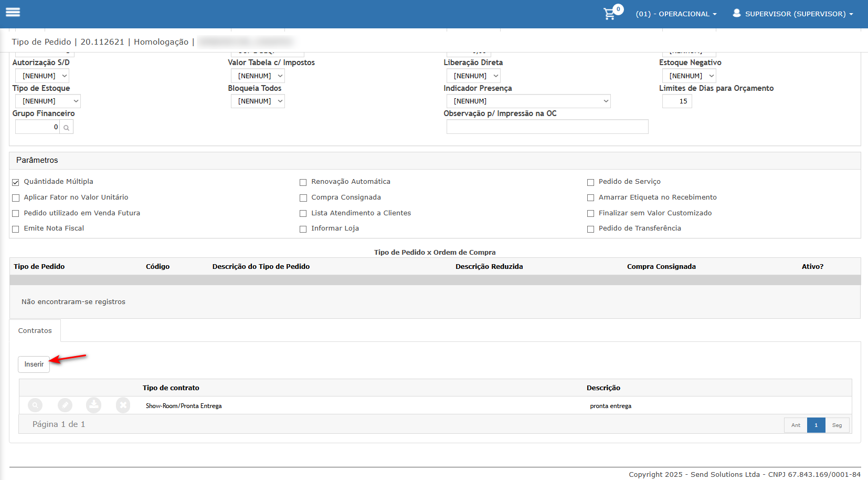Tick Finalizar sem Valor Customizado

click(590, 214)
